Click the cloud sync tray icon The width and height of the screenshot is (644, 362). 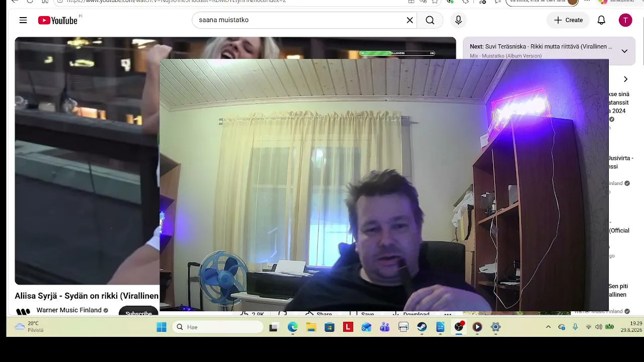point(562,327)
